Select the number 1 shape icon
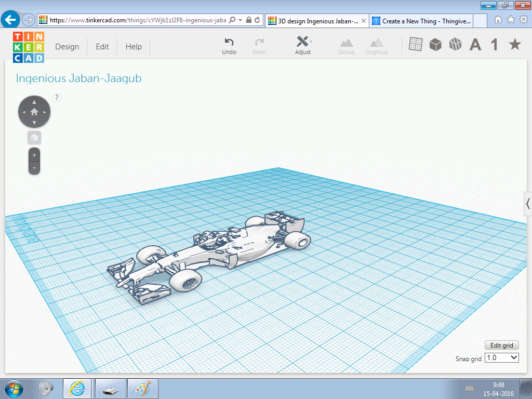 (x=495, y=45)
